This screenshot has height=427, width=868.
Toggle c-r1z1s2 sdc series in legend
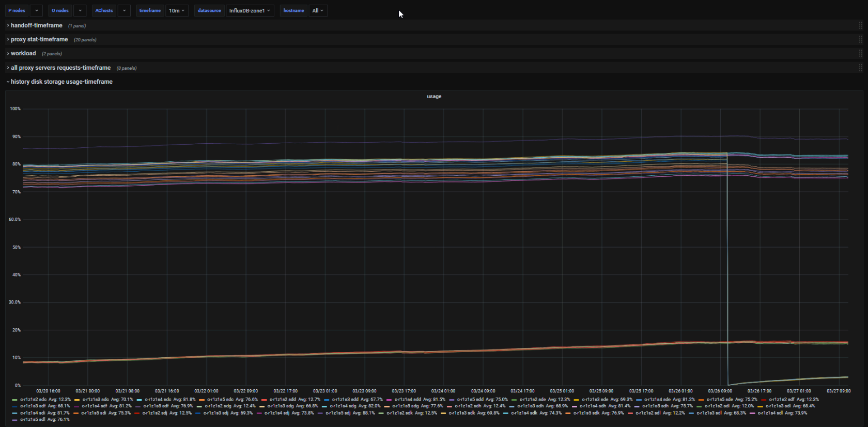click(x=33, y=400)
